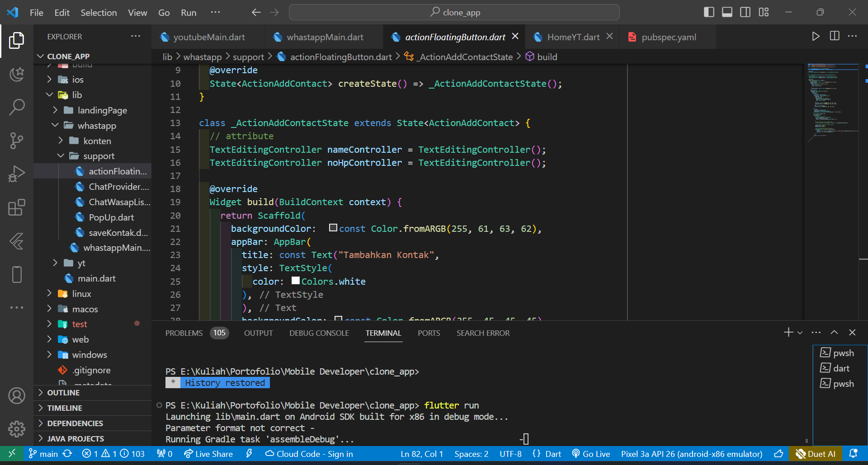Open the Accounts menu icon
This screenshot has height=465, width=868.
pyautogui.click(x=17, y=396)
